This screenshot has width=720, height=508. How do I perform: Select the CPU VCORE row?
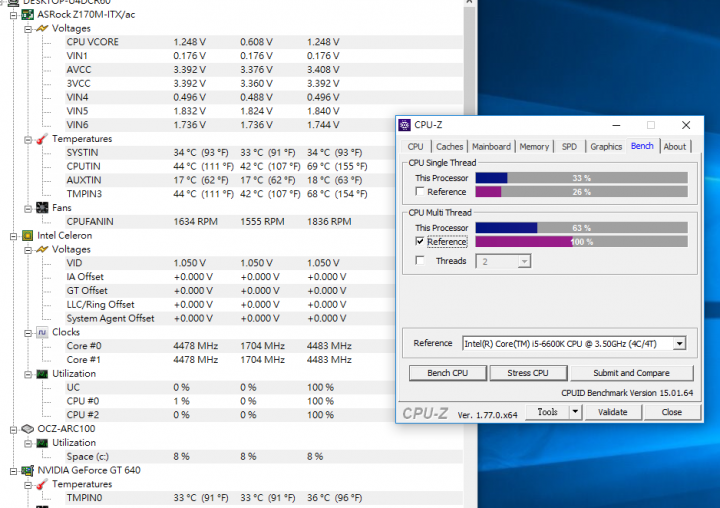[x=264, y=42]
